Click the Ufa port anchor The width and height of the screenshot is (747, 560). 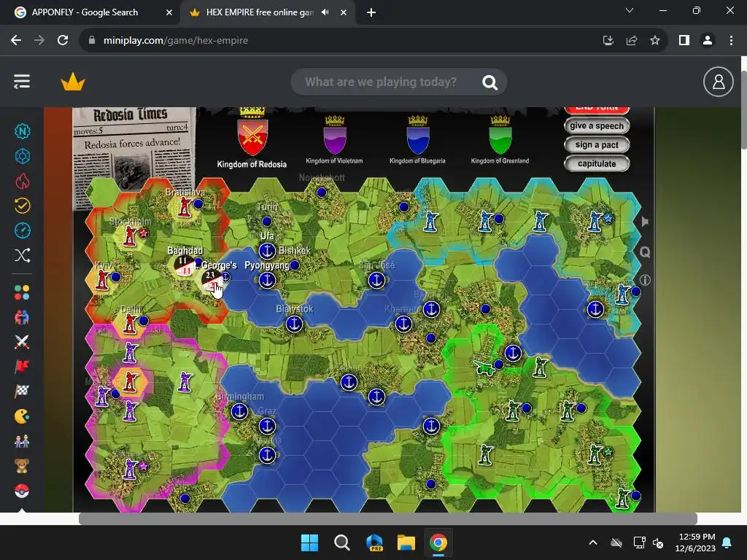coord(267,251)
